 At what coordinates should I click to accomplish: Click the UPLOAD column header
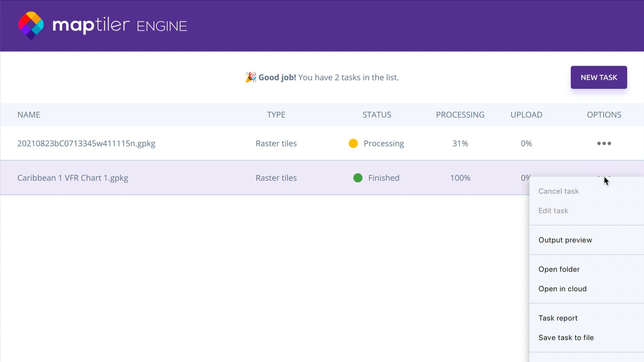(x=526, y=115)
